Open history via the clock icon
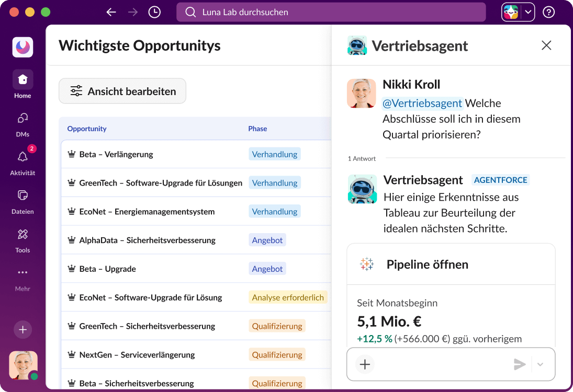The image size is (573, 392). point(154,11)
